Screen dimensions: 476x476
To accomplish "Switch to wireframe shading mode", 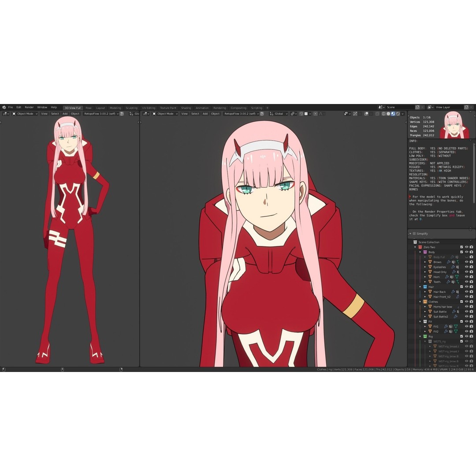I will coord(384,114).
